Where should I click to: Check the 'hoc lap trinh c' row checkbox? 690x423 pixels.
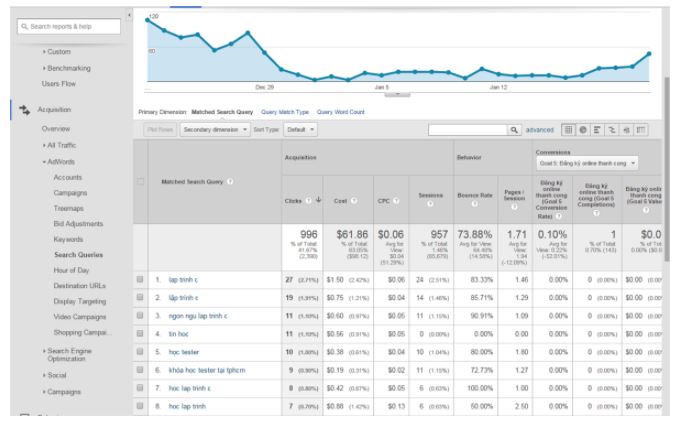pyautogui.click(x=140, y=388)
